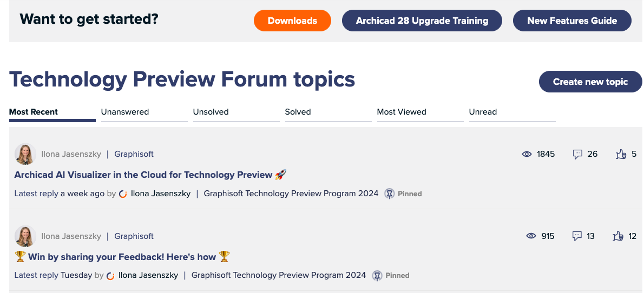Image resolution: width=644 pixels, height=293 pixels.
Task: Click the Pinned pin icon on Feedback topic
Action: coord(377,275)
